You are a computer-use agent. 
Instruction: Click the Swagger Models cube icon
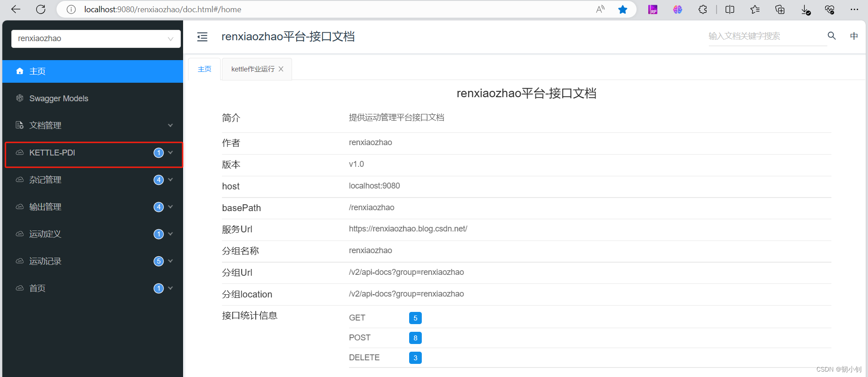click(x=20, y=98)
